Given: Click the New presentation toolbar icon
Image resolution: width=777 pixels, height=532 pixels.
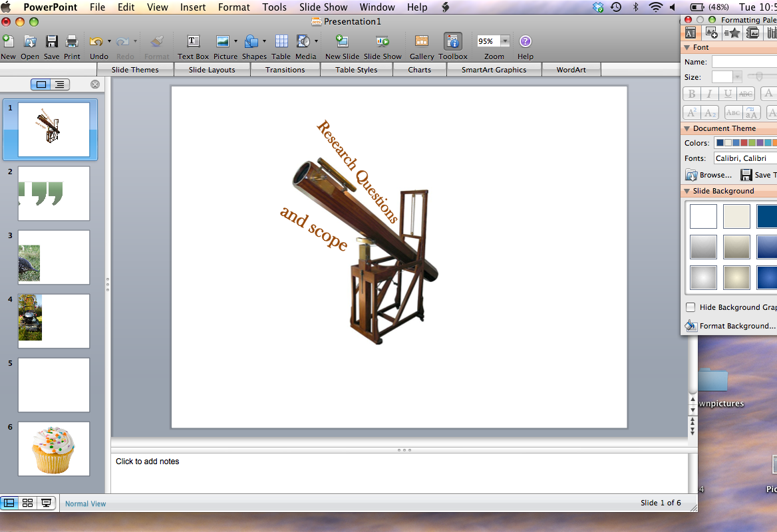Looking at the screenshot, I should pos(8,42).
